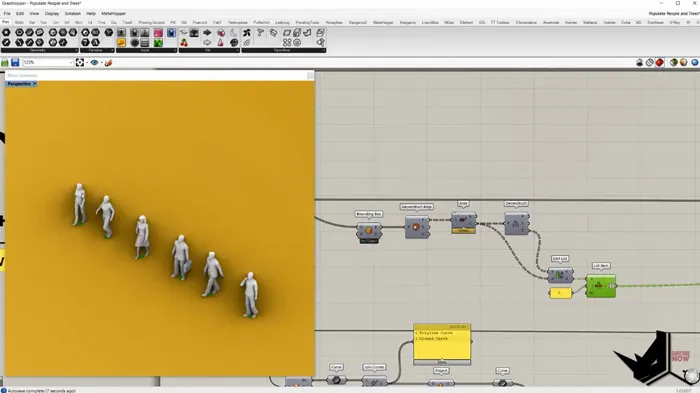Screen dimensions: 700x393
Task: Toggle the blue eye preview button
Action: [94, 63]
